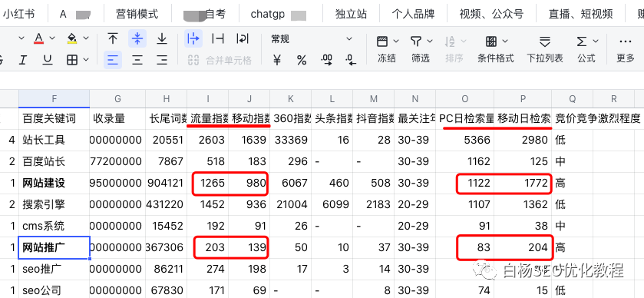Image resolution: width=644 pixels, height=298 pixels.
Task: Click the 冻结 freeze icon
Action: [x=382, y=41]
